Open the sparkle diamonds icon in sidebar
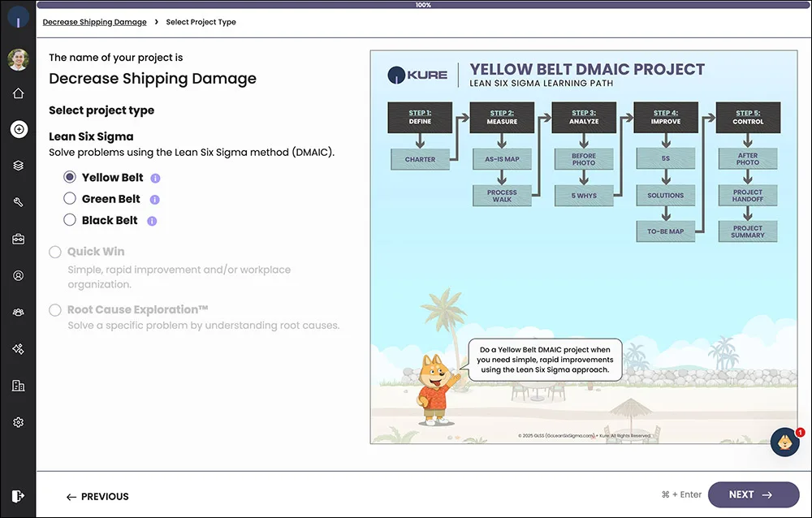Screen dimensions: 812x518 pyautogui.click(x=18, y=348)
